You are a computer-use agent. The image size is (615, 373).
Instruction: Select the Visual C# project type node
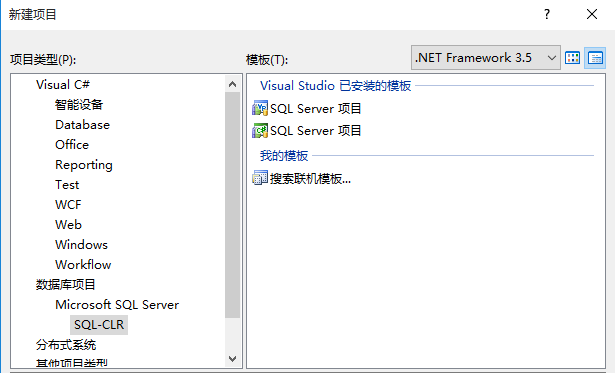pos(63,85)
